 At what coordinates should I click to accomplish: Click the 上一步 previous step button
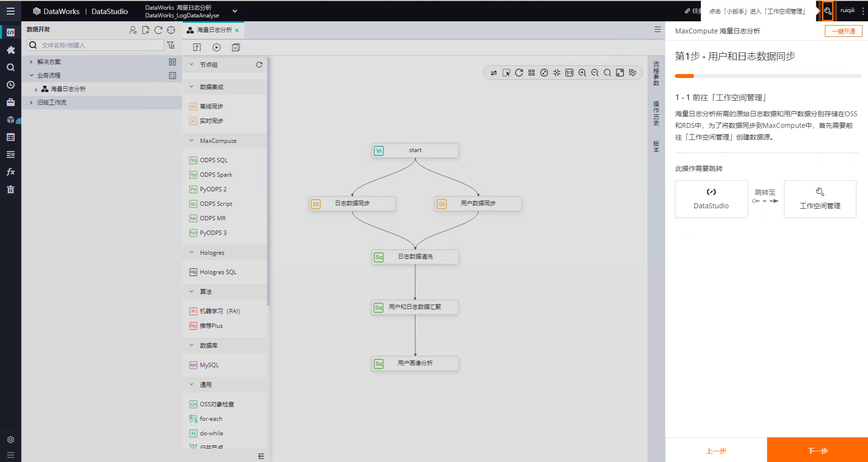coord(716,450)
